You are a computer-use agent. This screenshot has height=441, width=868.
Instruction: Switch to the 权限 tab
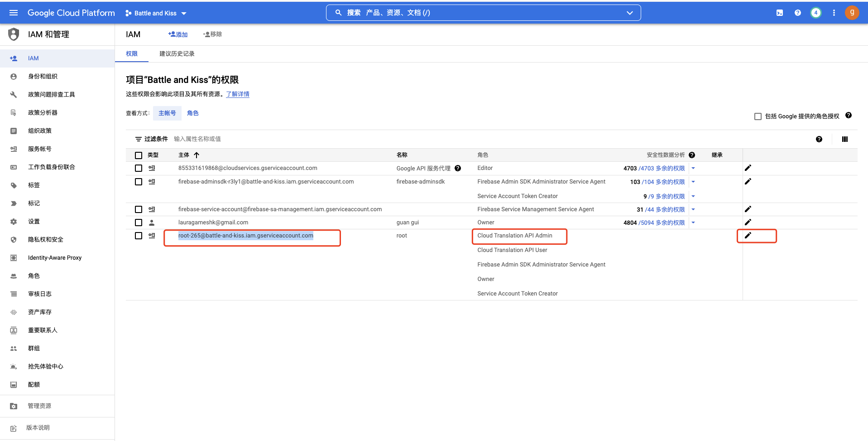coord(132,53)
